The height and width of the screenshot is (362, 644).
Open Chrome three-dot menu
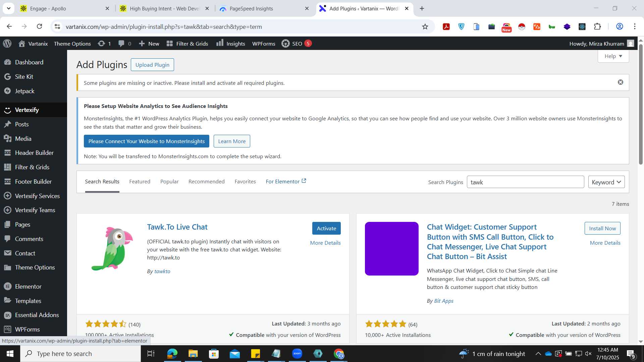click(x=635, y=26)
